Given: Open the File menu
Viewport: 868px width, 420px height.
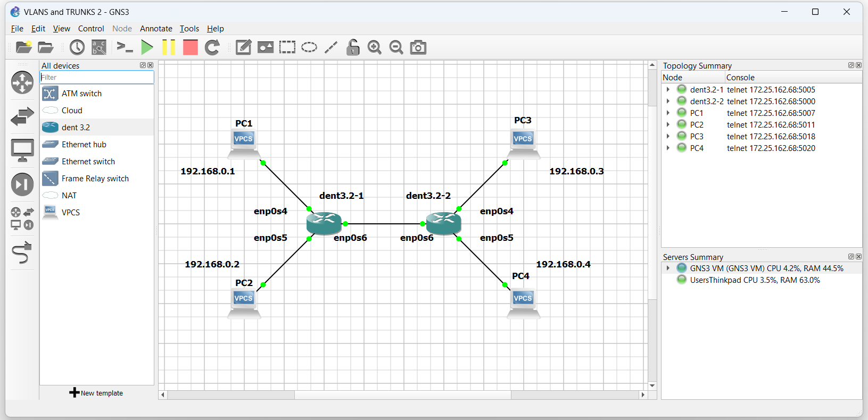Looking at the screenshot, I should (17, 29).
